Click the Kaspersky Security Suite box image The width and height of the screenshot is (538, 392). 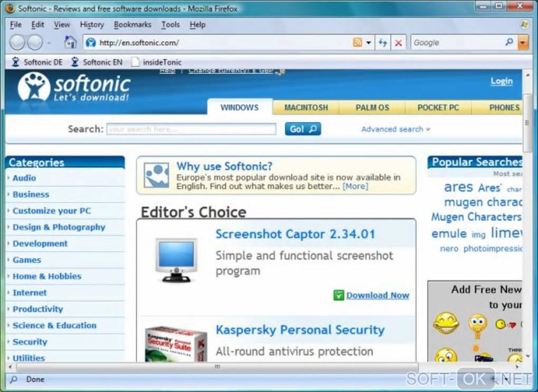click(176, 343)
